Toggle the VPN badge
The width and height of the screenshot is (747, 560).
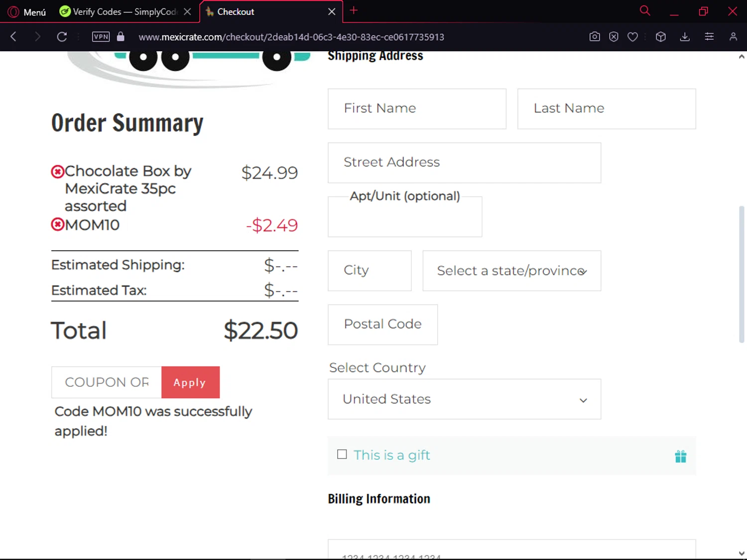(101, 36)
